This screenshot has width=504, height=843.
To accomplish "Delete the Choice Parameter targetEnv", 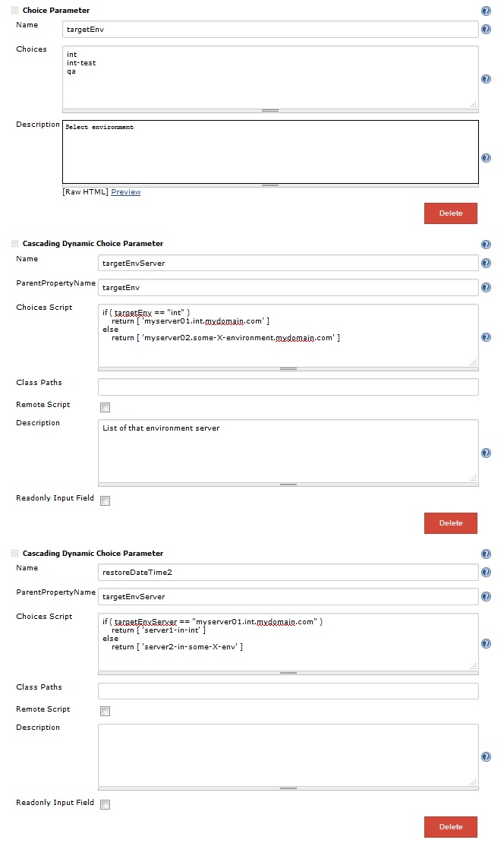I will [450, 213].
